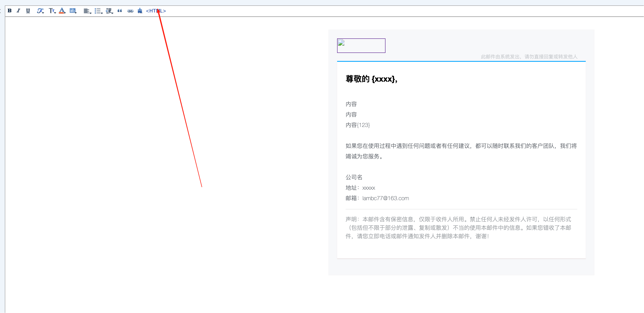The image size is (644, 313).
Task: Click the greeting heading with {xxxx}
Action: (372, 79)
